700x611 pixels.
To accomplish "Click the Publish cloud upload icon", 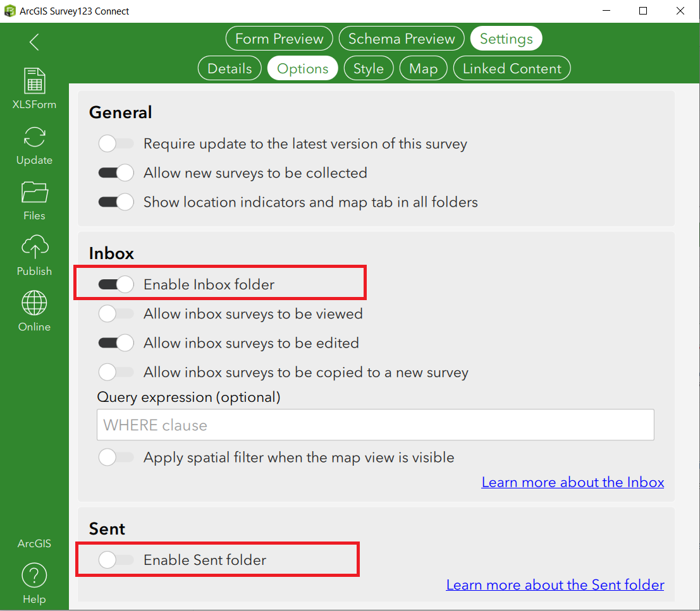I will point(34,247).
